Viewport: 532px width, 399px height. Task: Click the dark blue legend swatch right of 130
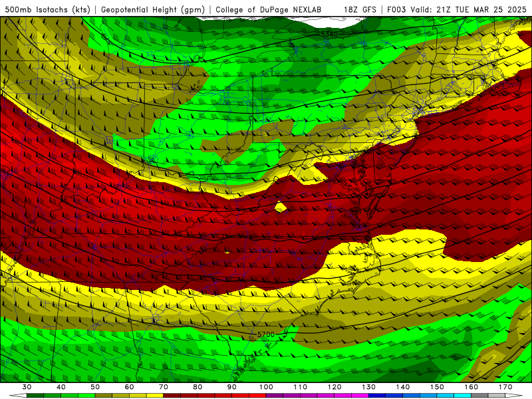tap(377, 396)
